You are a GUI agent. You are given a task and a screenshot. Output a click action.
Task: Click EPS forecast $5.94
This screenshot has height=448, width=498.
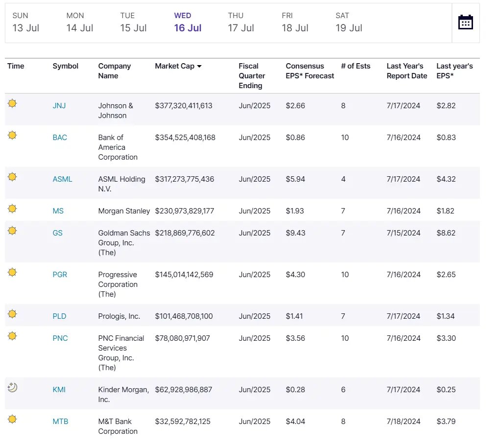pos(295,179)
